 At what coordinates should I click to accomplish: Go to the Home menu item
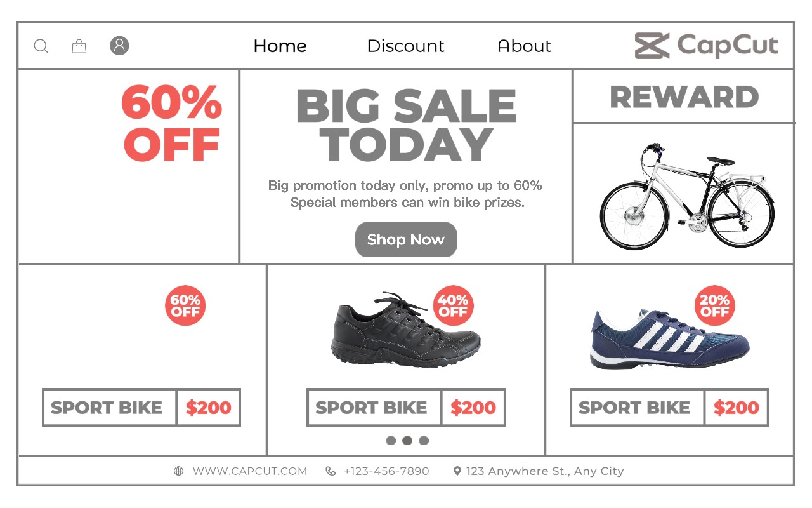(x=280, y=46)
